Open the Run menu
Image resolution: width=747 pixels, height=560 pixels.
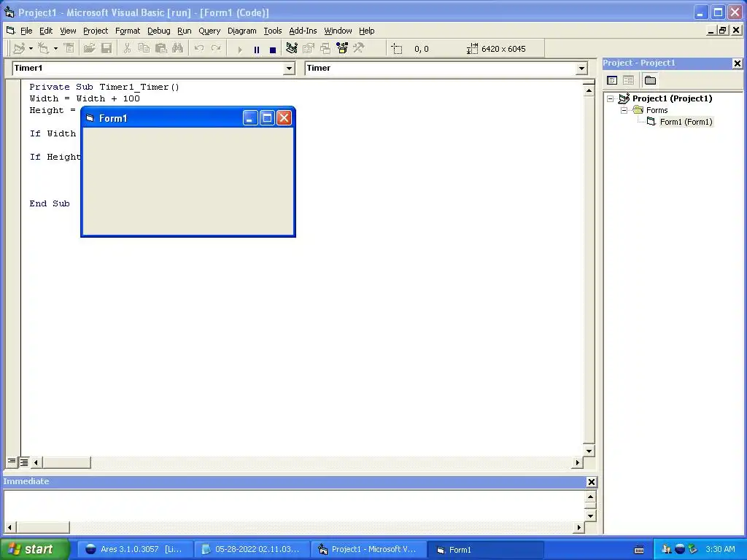tap(185, 31)
